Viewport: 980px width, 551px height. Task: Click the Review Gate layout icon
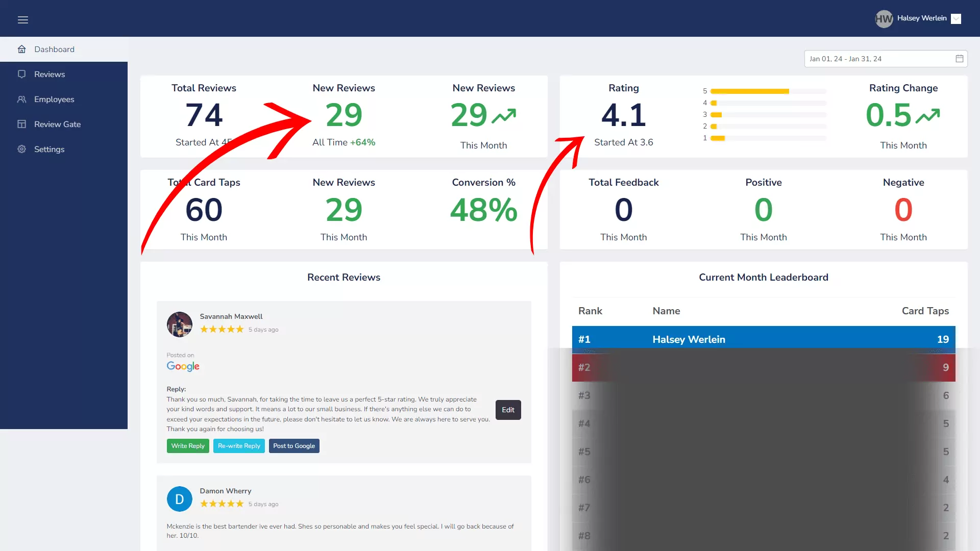pyautogui.click(x=22, y=124)
